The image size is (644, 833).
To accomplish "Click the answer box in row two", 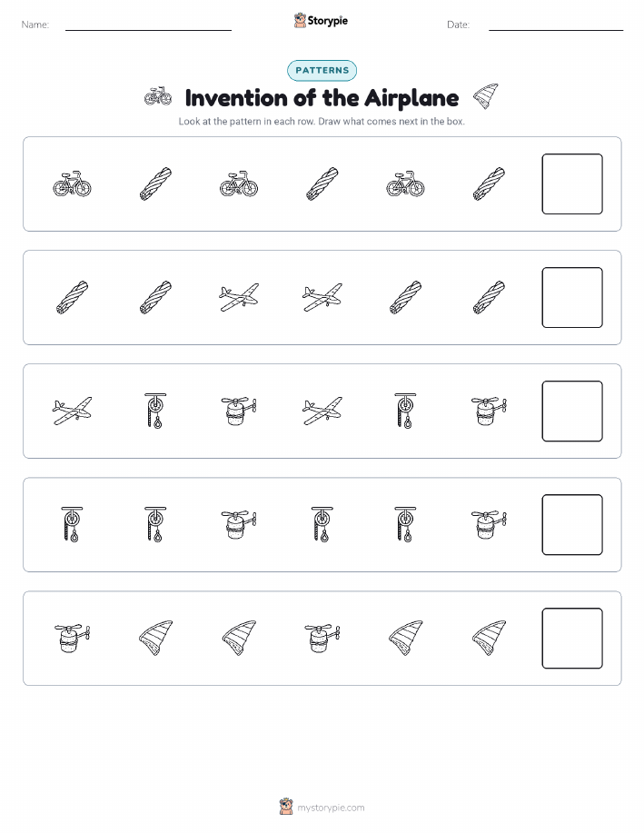I will [572, 298].
